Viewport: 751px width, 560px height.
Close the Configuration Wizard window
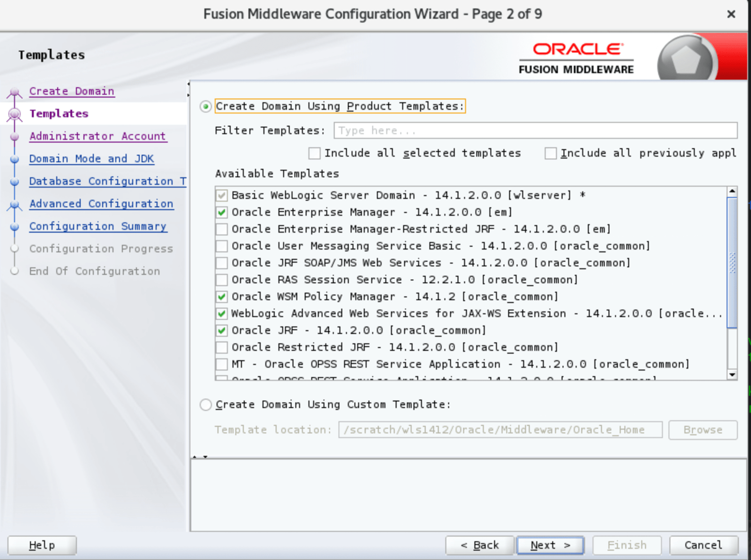(731, 14)
